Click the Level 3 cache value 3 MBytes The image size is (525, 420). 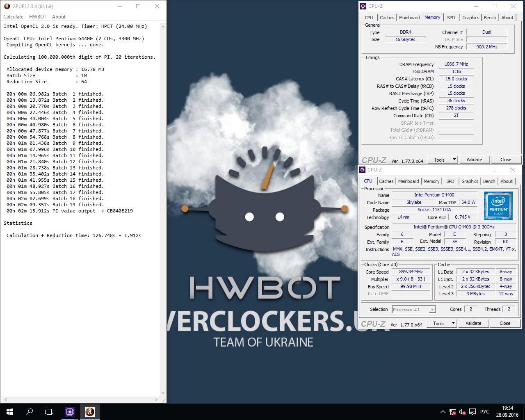[475, 294]
